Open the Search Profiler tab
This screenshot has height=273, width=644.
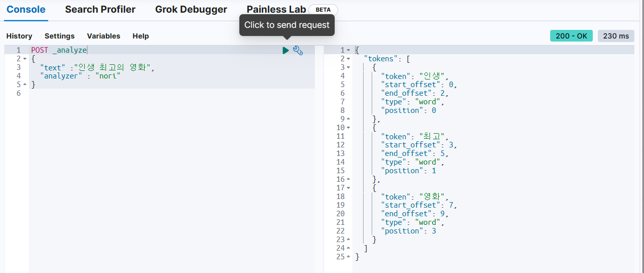100,10
